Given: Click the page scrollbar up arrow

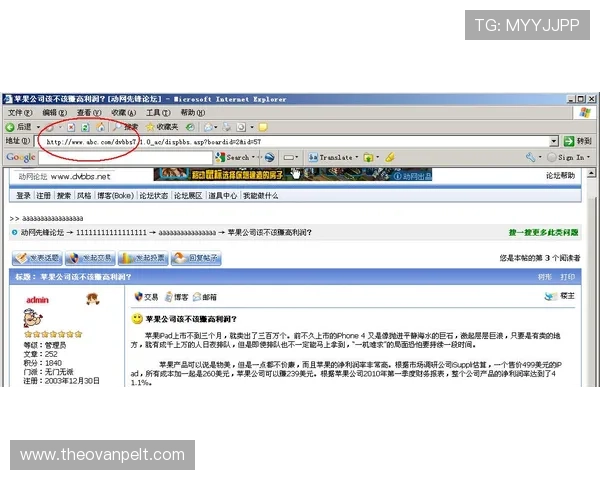Looking at the screenshot, I should click(592, 174).
